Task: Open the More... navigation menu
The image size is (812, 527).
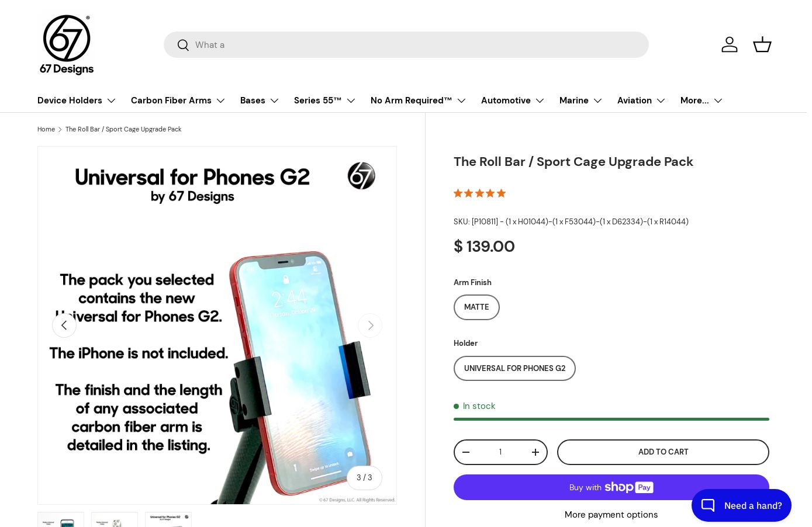Action: coord(701,100)
